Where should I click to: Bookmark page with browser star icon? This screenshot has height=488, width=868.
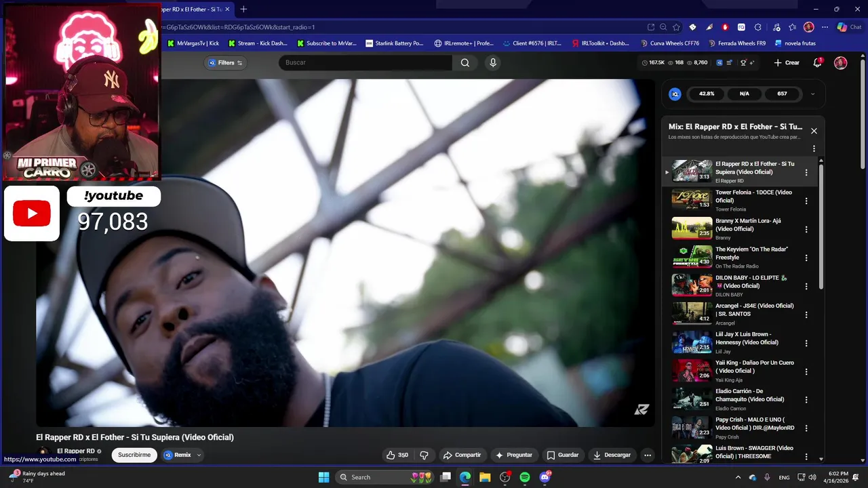point(676,27)
